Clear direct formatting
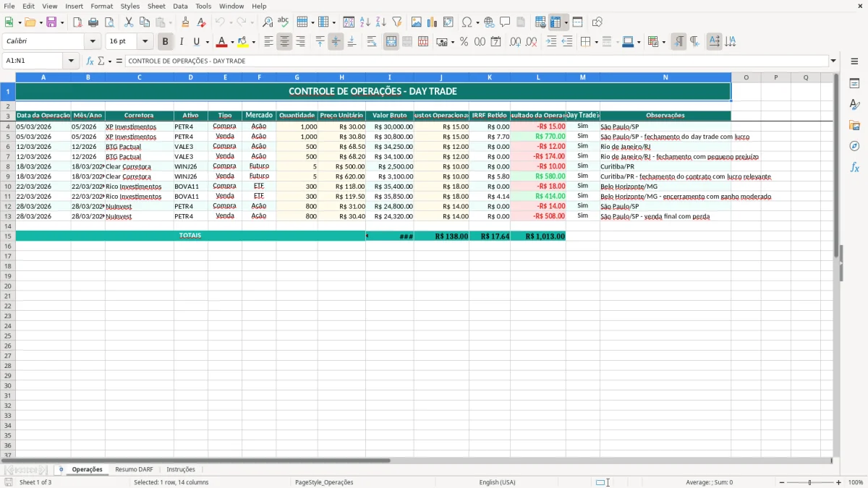Viewport: 868px width, 488px height. [x=201, y=22]
